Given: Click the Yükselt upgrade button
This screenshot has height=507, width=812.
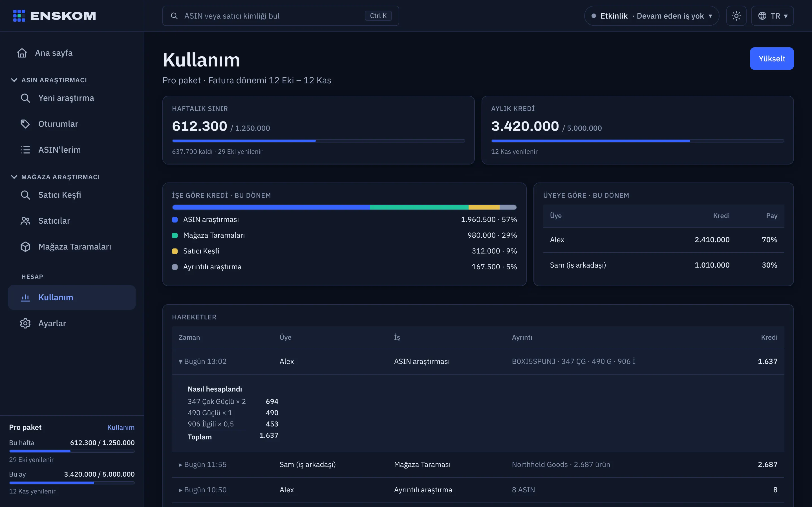Looking at the screenshot, I should pos(772,59).
